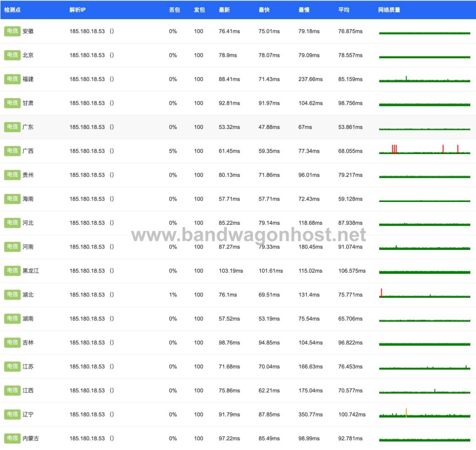Viewport: 476px width, 450px height.
Task: Click the 电信 badge next to 福建
Action: (12, 79)
